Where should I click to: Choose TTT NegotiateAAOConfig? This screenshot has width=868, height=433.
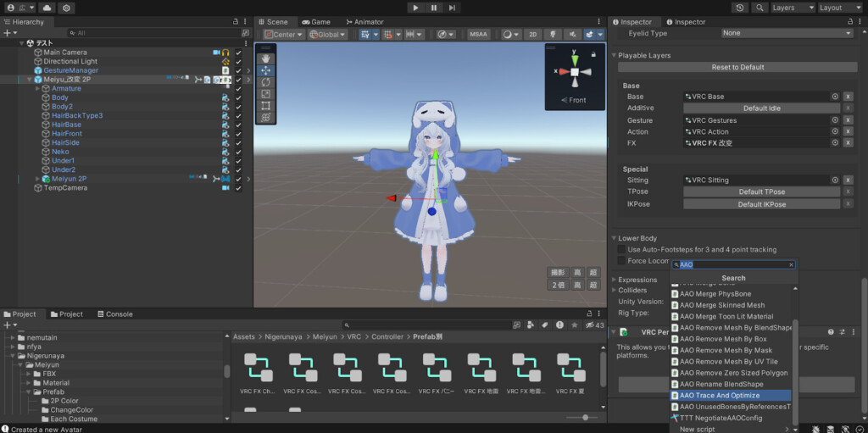click(731, 418)
